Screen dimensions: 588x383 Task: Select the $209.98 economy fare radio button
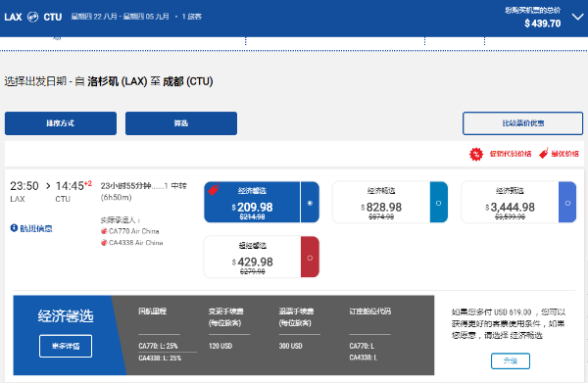pyautogui.click(x=310, y=203)
